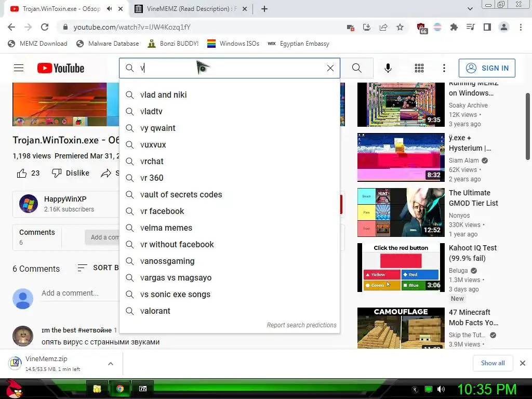Open the Chrome profile avatar
Image resolution: width=532 pixels, height=399 pixels.
click(504, 27)
